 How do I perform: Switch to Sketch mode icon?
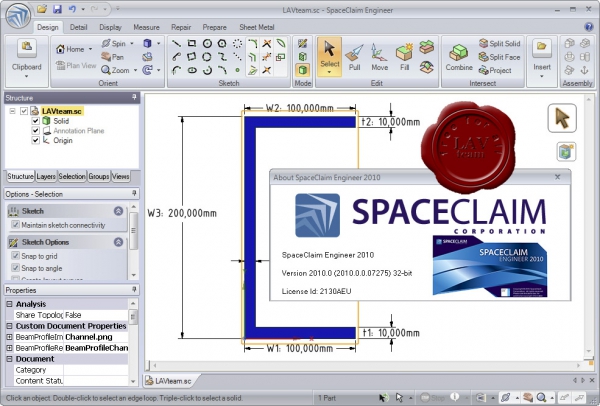tap(302, 43)
